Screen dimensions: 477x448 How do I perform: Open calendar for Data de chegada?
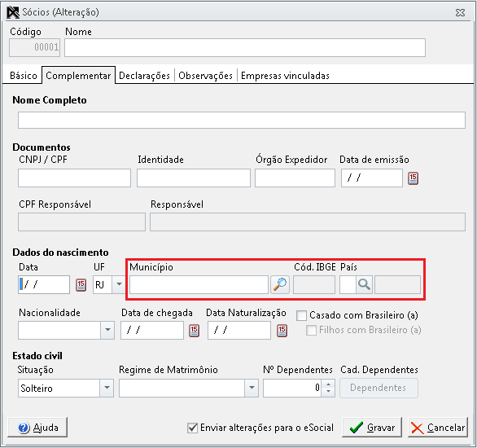pos(194,331)
